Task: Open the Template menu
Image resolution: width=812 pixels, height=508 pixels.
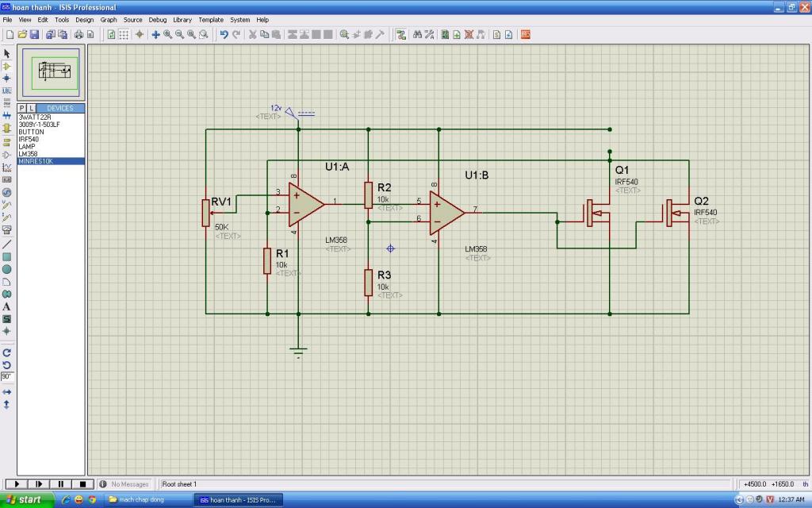Action: (x=211, y=19)
